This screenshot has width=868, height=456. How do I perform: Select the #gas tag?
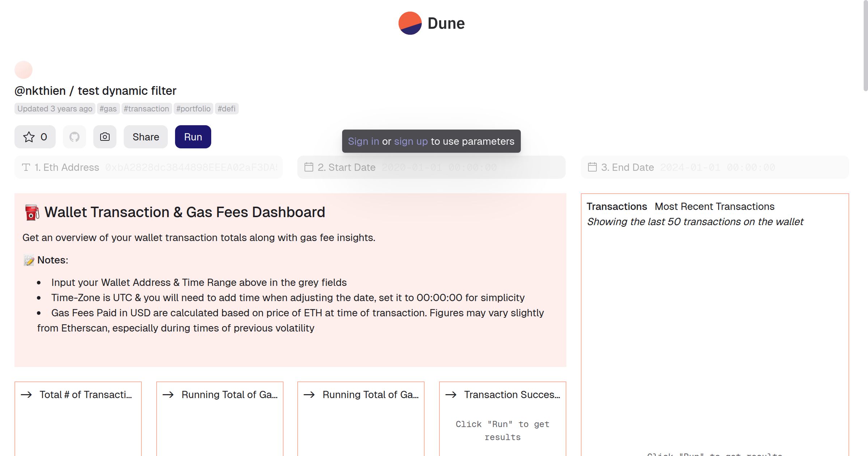coord(108,109)
